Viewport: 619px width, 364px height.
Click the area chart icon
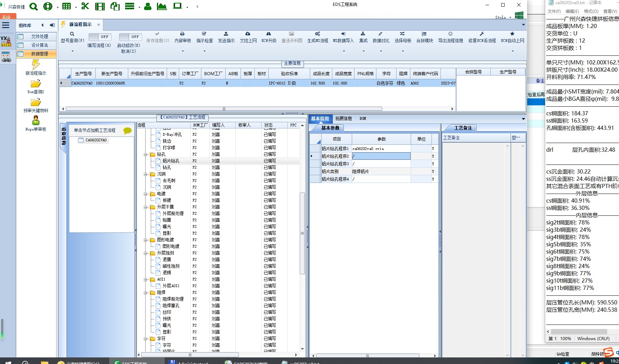point(162,6)
